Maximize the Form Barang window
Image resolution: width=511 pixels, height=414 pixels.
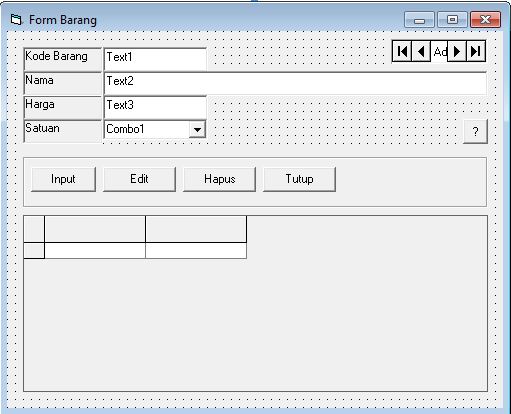pyautogui.click(x=452, y=20)
